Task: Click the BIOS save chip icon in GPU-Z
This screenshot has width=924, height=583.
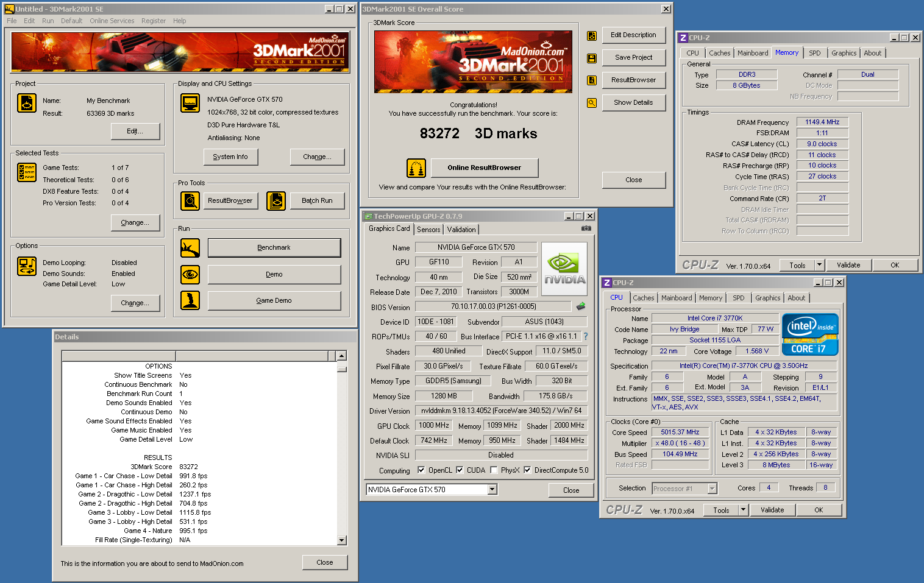Action: click(581, 306)
